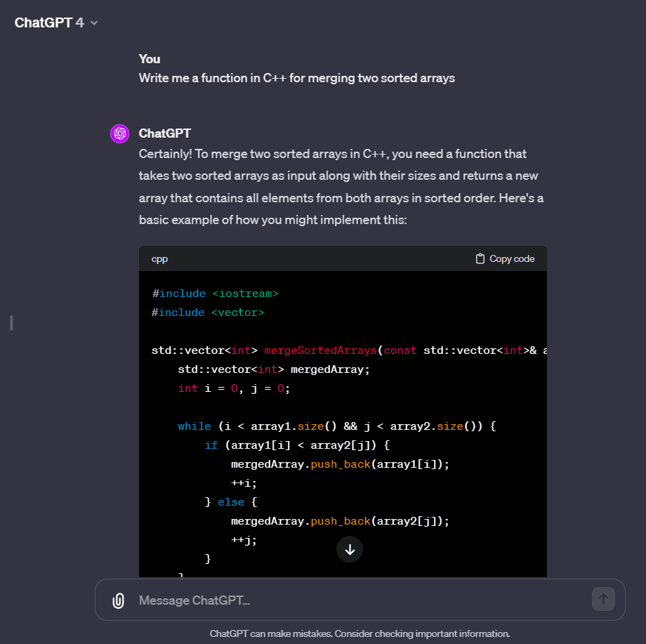Click the You label above the prompt
Screen dimensions: 646x644
click(149, 59)
